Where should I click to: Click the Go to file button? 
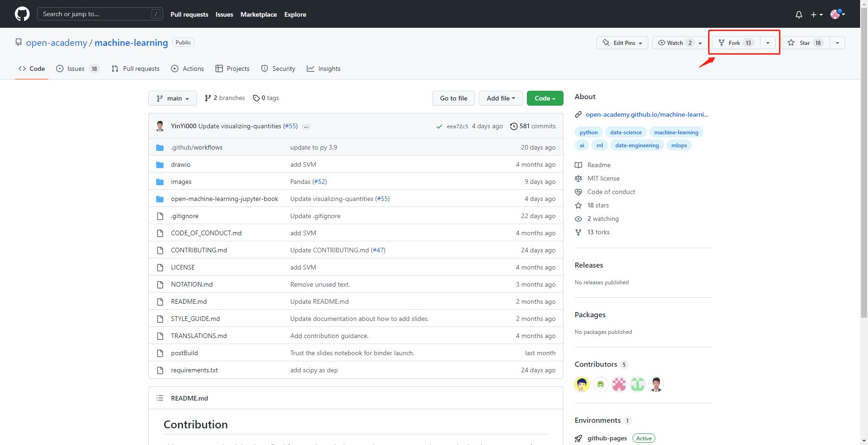454,98
